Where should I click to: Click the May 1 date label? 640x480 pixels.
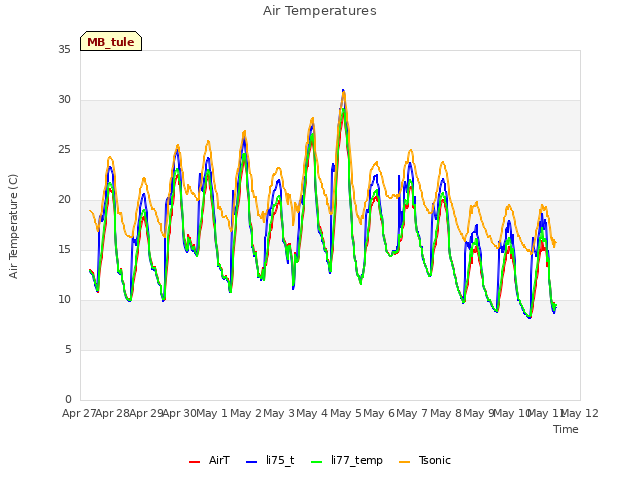click(x=212, y=413)
